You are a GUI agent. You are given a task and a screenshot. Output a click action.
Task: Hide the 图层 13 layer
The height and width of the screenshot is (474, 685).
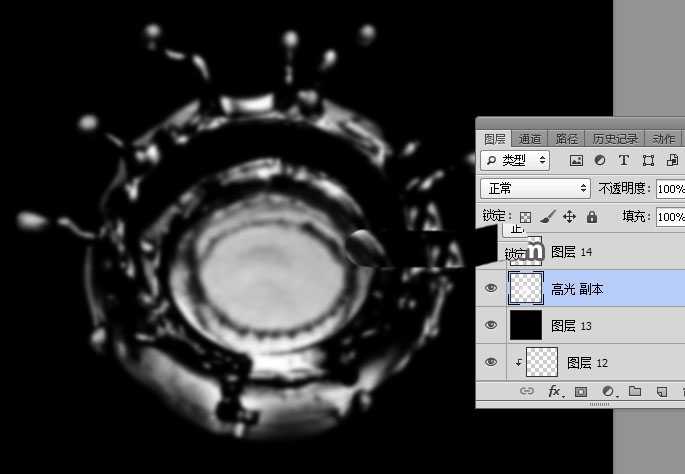click(491, 325)
